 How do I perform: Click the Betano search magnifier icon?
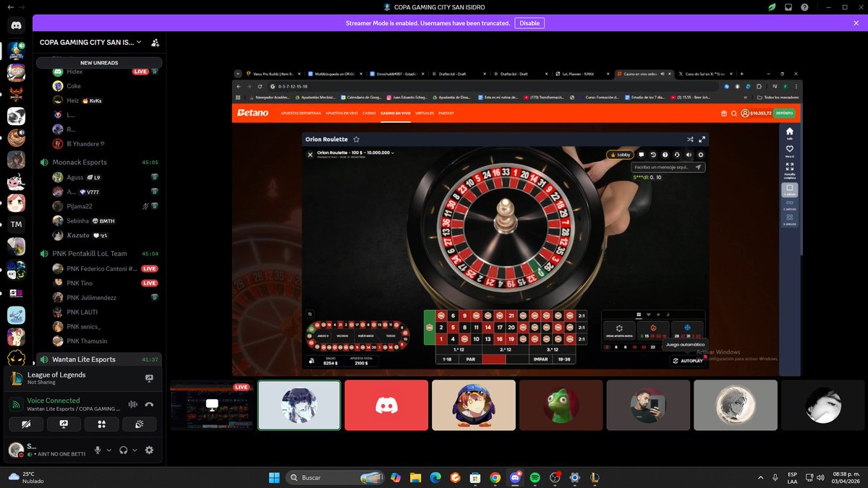pos(733,113)
